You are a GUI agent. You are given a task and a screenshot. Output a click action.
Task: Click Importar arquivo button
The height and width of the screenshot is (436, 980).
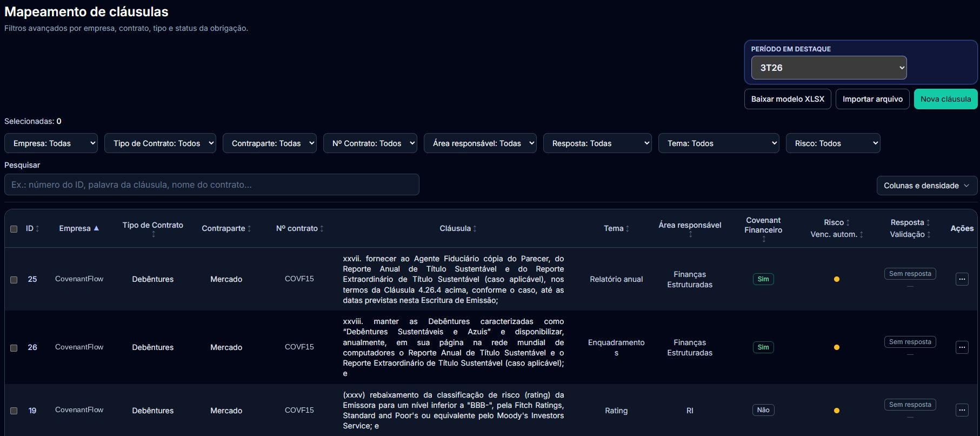[x=872, y=99]
